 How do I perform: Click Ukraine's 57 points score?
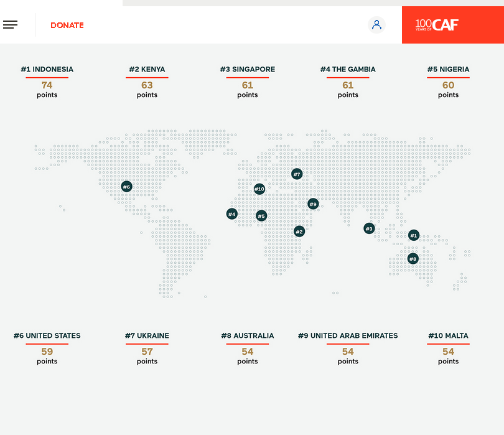tap(147, 355)
